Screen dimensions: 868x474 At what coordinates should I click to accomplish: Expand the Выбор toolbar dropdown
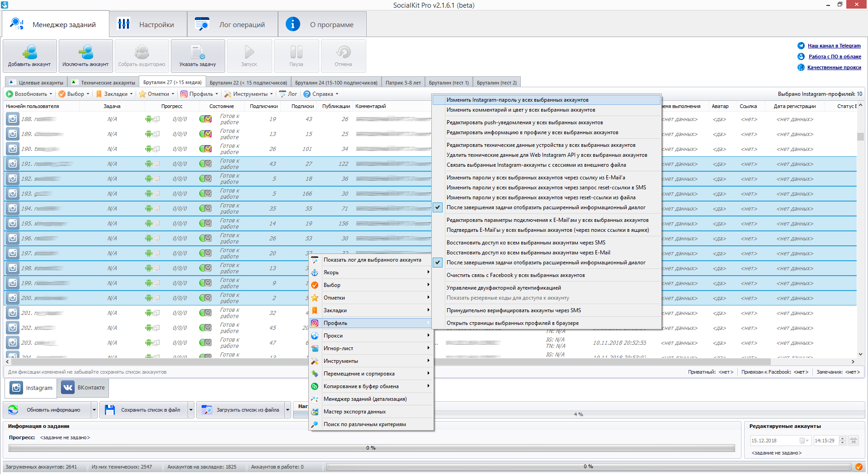click(x=88, y=94)
